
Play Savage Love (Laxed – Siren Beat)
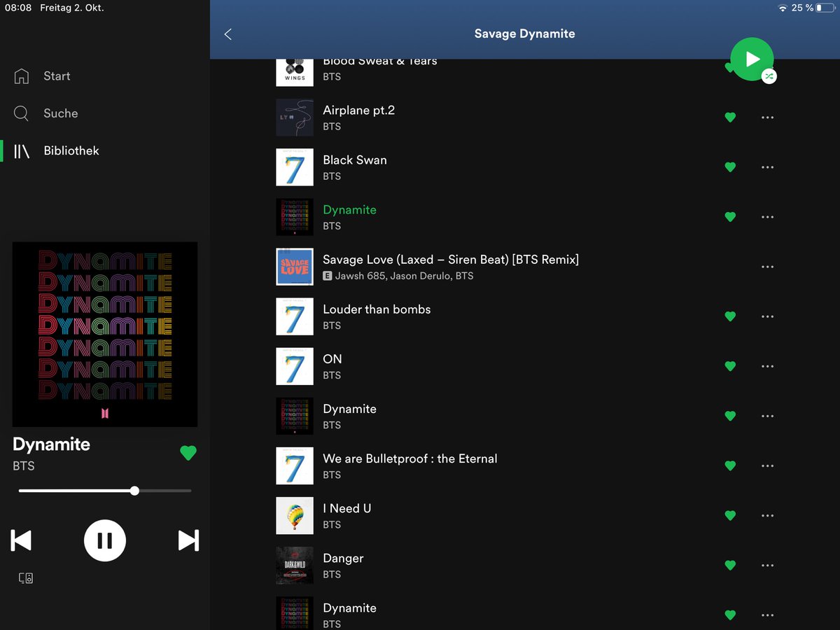click(x=451, y=260)
